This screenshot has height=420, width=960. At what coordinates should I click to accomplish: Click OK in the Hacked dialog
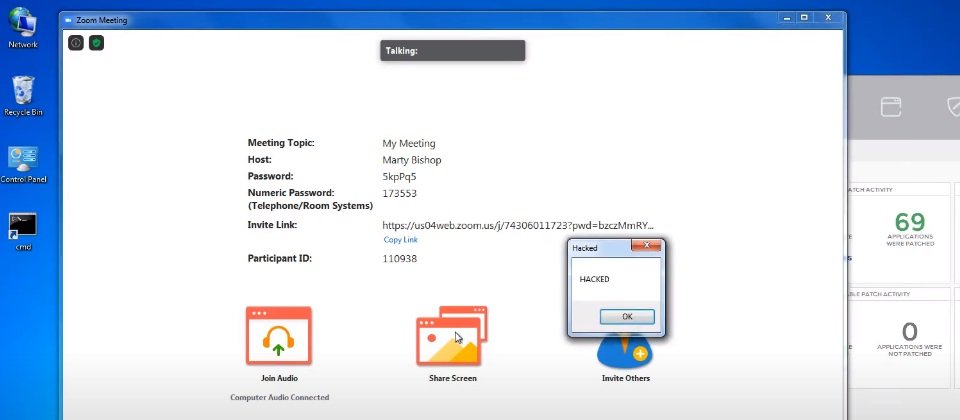coord(627,317)
